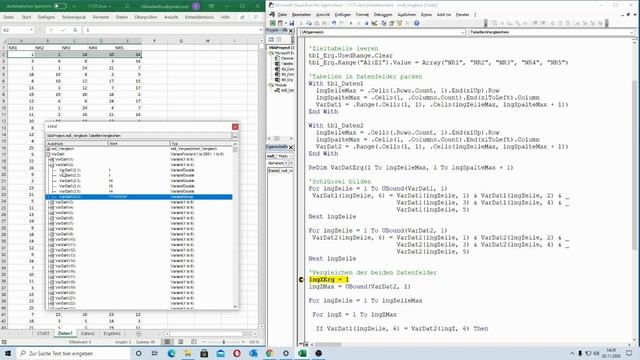640x360 pixels.
Task: Click the Ausdruck column header in Lokal window
Action: [77, 144]
